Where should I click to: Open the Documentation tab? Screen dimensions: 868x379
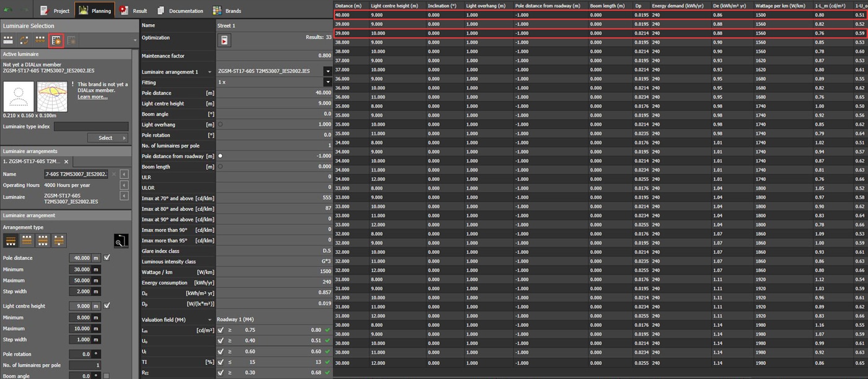click(180, 11)
